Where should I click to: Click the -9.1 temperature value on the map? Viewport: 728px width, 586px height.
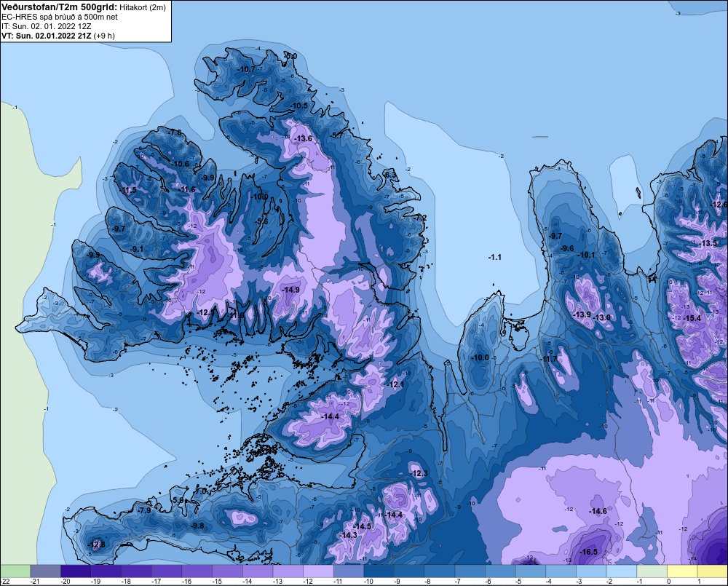point(137,250)
